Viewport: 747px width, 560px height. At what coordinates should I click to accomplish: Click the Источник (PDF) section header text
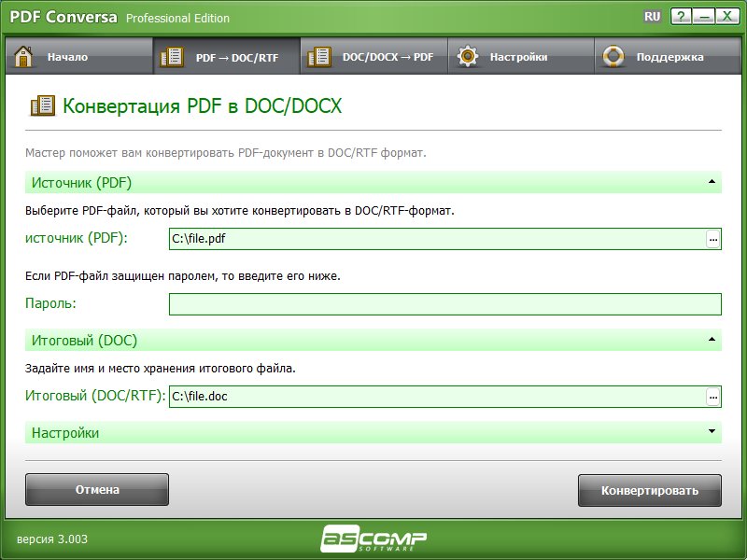pyautogui.click(x=81, y=183)
